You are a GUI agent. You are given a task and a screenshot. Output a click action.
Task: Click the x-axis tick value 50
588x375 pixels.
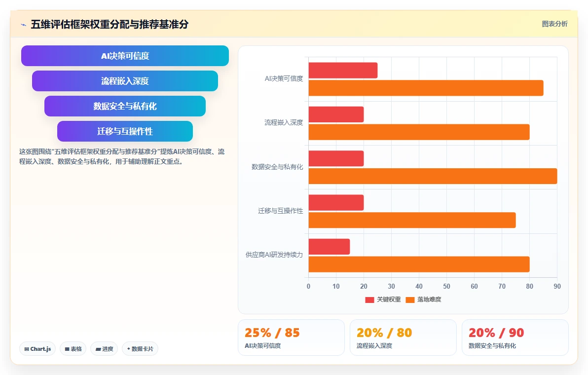point(446,287)
